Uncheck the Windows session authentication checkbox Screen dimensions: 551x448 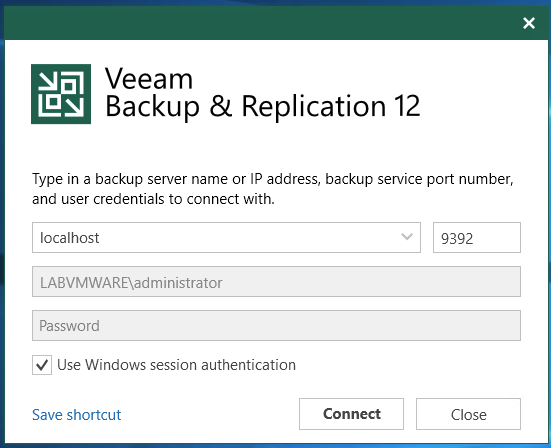click(42, 365)
